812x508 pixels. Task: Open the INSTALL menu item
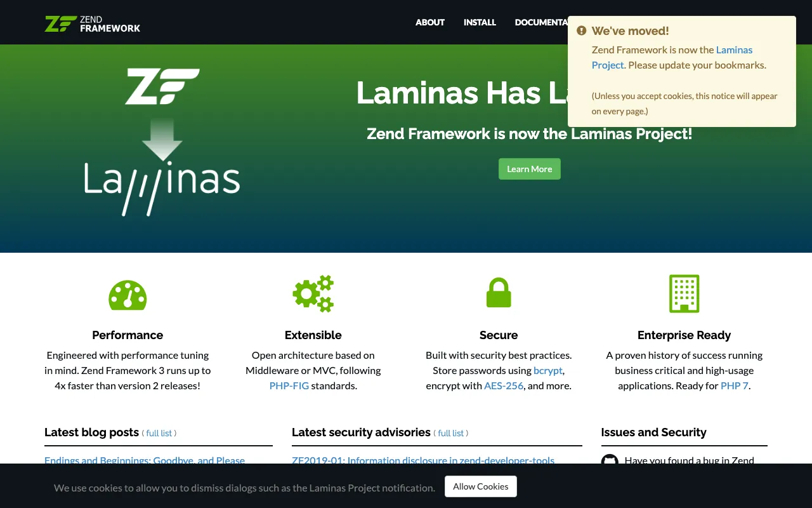point(480,22)
